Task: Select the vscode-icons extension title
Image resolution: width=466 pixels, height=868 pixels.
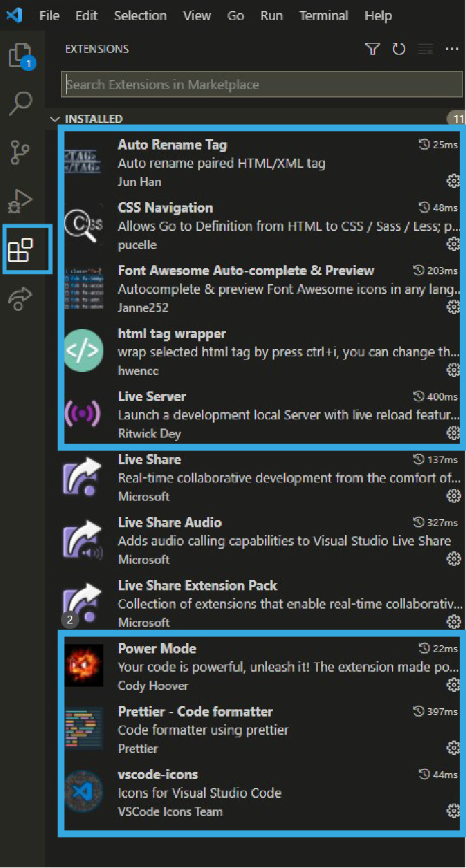Action: click(158, 774)
